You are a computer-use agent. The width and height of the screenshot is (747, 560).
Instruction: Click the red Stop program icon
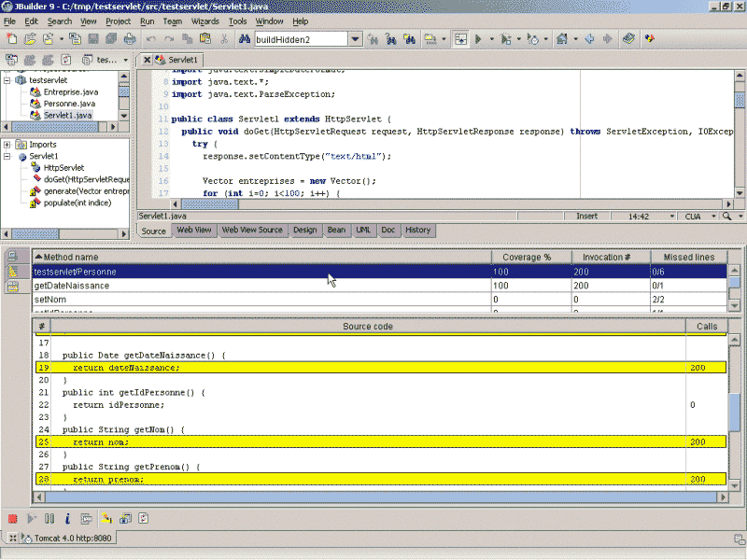pos(13,518)
